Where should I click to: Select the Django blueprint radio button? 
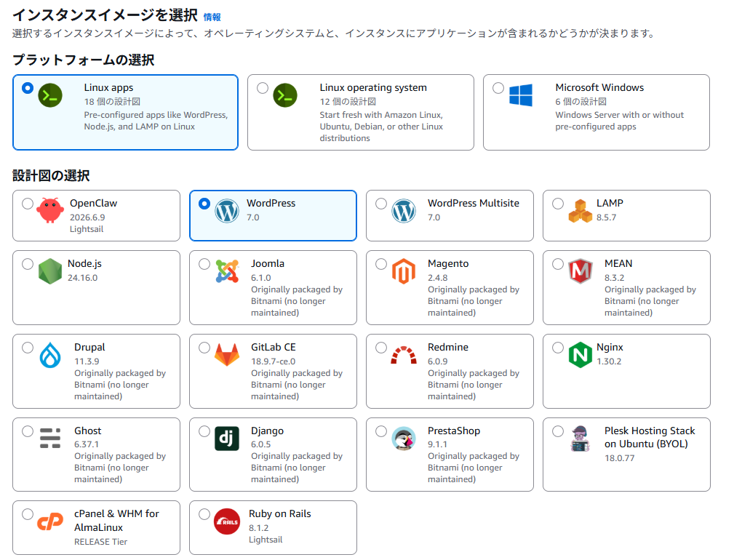point(204,431)
